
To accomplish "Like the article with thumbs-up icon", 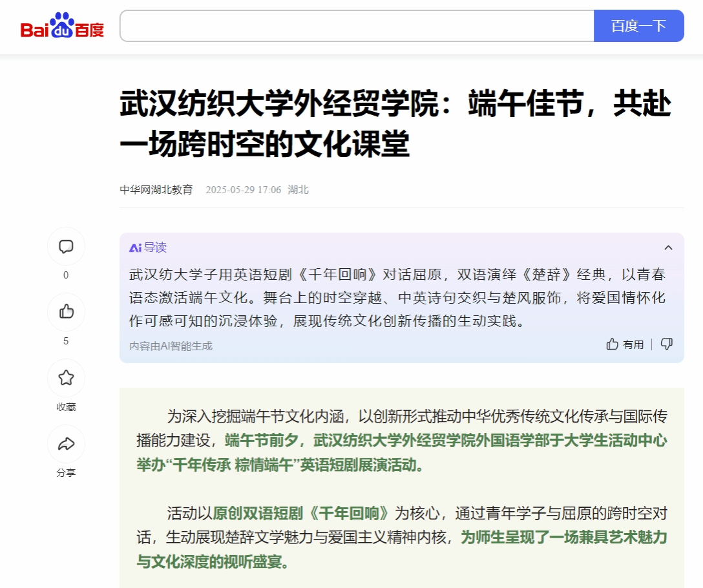I will [x=66, y=311].
